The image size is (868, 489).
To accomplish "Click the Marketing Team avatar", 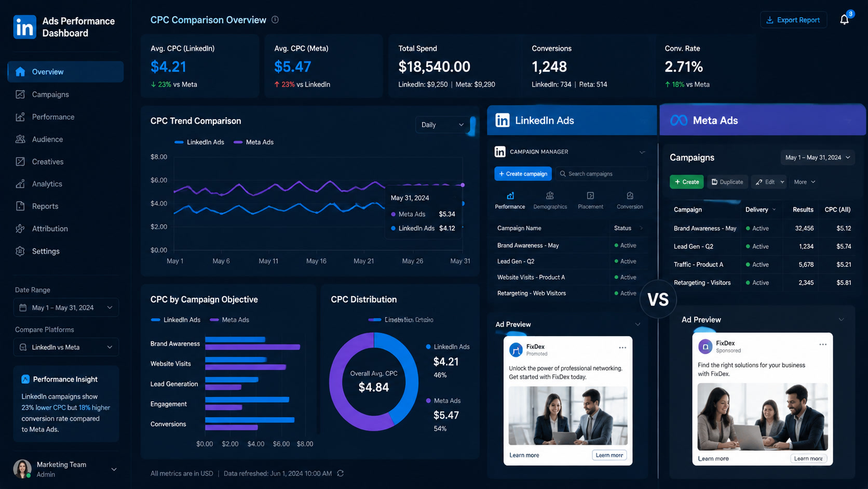I will click(22, 469).
